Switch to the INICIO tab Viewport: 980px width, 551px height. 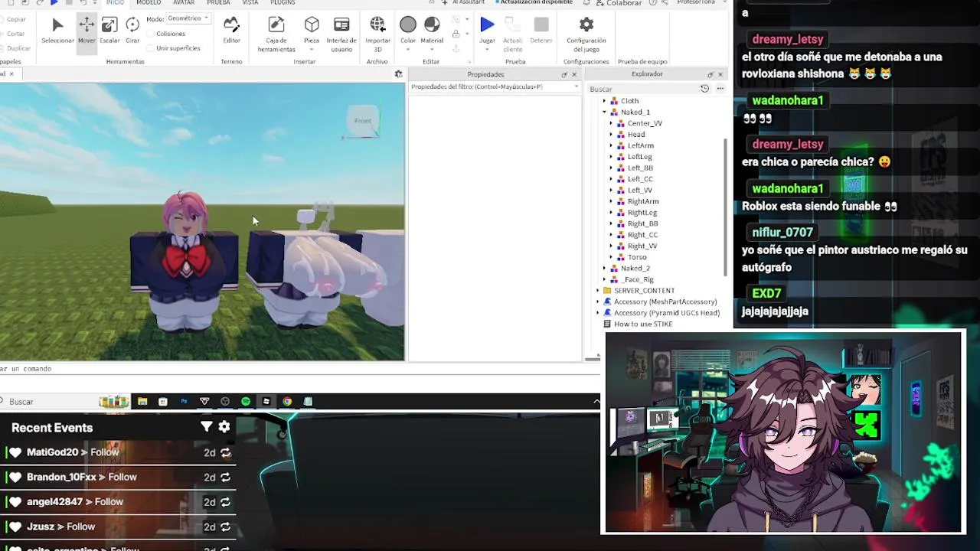(115, 3)
